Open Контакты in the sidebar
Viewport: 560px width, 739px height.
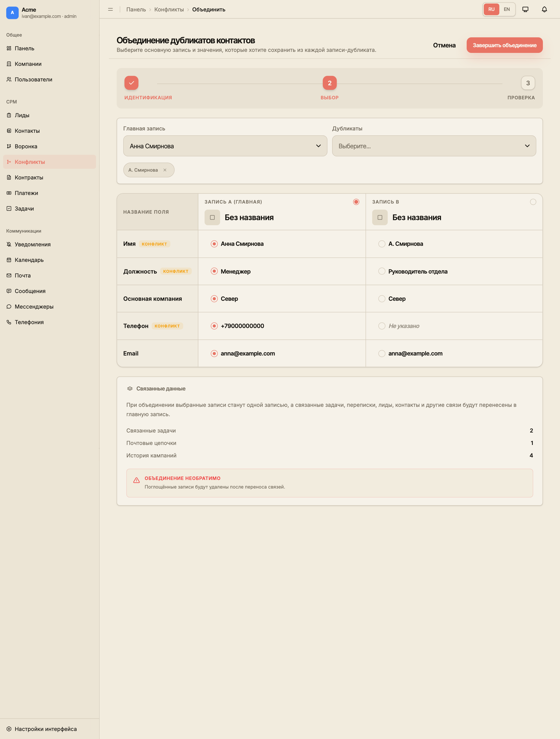click(50, 131)
